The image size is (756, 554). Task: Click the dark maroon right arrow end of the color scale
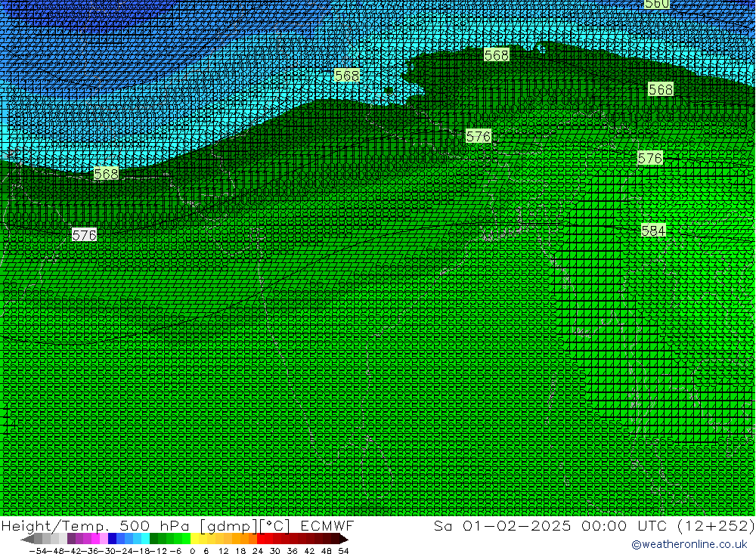[x=344, y=539]
